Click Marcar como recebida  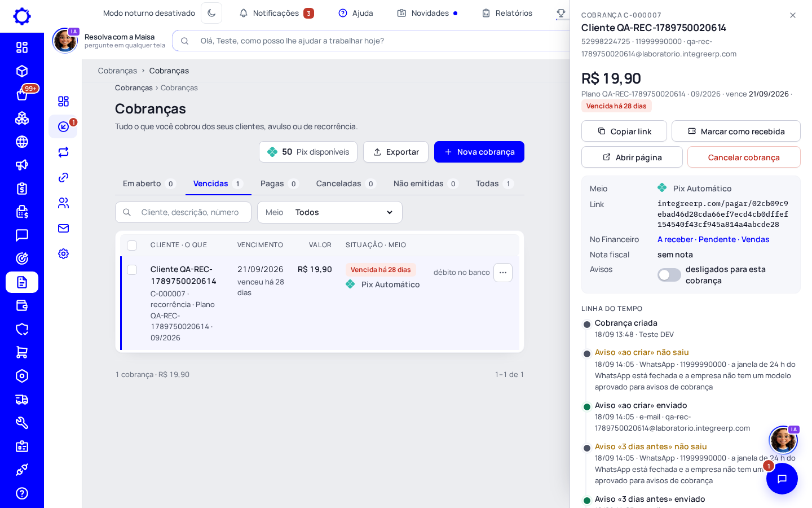click(x=736, y=131)
